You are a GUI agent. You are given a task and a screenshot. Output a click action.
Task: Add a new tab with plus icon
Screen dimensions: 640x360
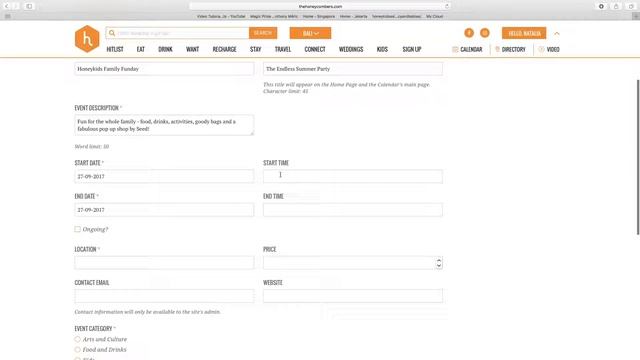[x=636, y=16]
